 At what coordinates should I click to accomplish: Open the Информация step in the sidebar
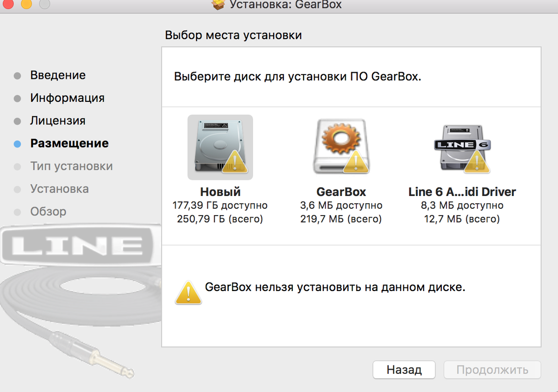point(67,98)
